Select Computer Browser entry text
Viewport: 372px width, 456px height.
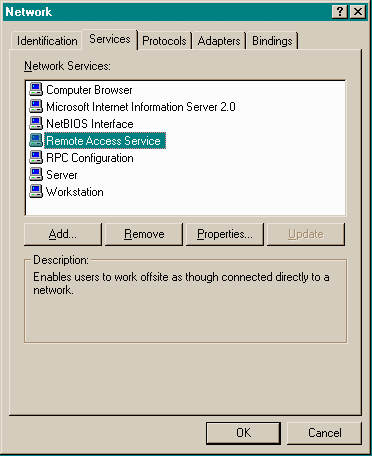89,90
